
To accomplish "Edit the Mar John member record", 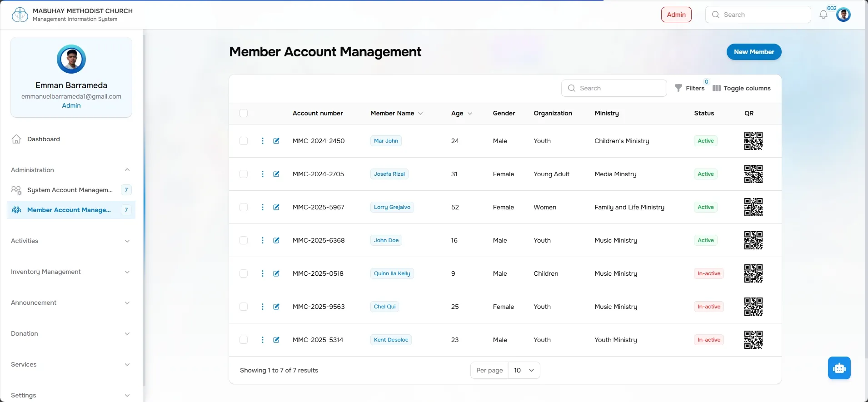I will pos(276,141).
